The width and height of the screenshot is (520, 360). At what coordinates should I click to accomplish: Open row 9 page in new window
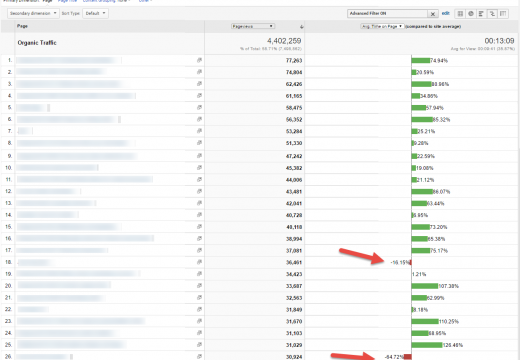[x=199, y=156]
